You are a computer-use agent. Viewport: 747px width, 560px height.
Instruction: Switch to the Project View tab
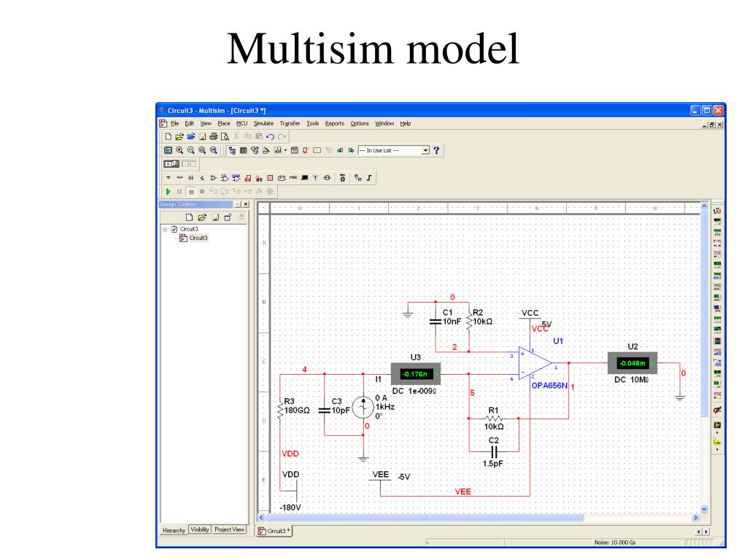[230, 529]
